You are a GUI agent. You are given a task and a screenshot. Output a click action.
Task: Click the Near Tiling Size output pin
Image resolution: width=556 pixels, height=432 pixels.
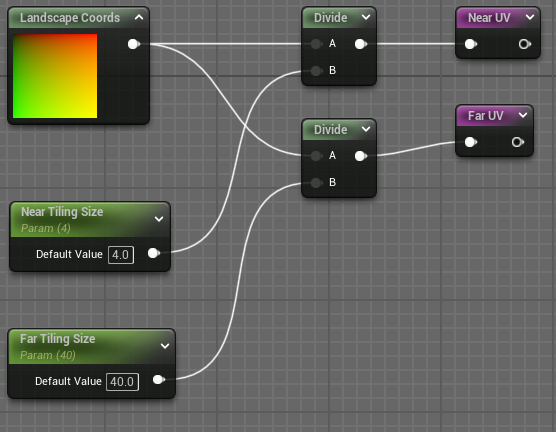(x=154, y=253)
